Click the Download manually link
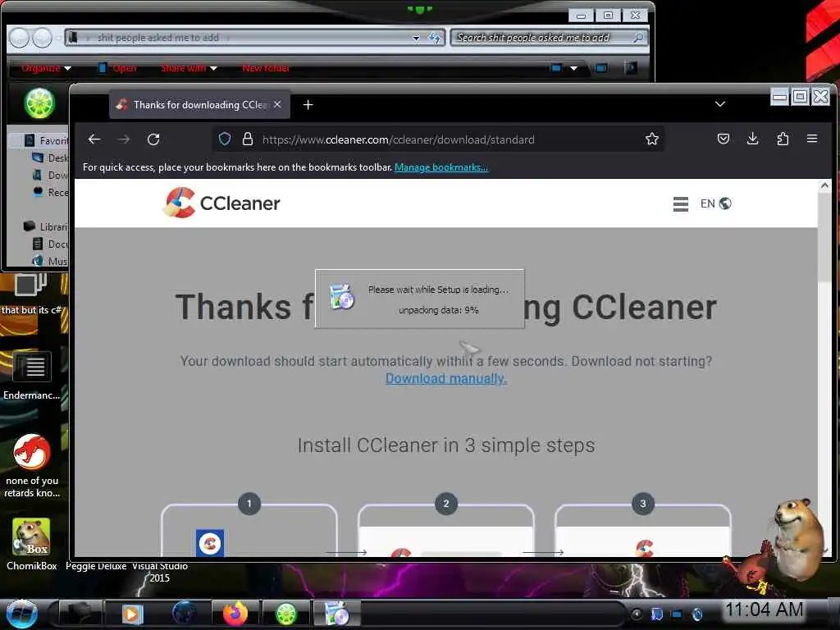The width and height of the screenshot is (840, 630). [445, 379]
